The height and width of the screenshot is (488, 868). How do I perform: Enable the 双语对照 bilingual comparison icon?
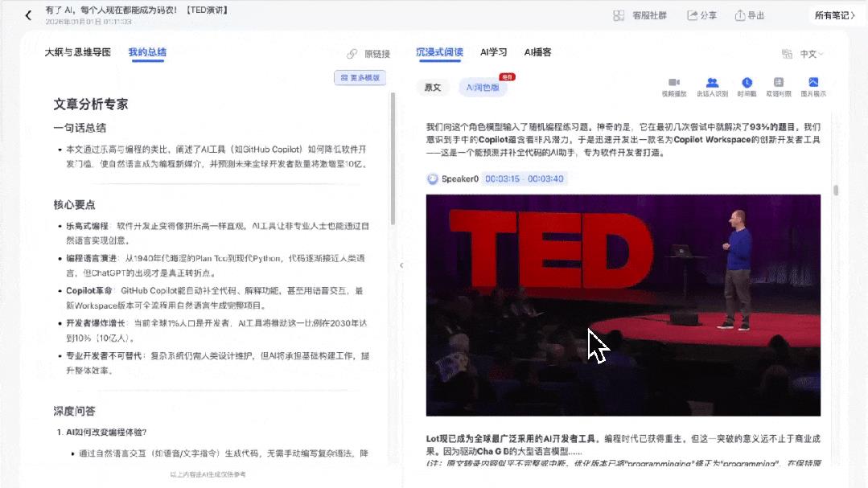coord(779,81)
